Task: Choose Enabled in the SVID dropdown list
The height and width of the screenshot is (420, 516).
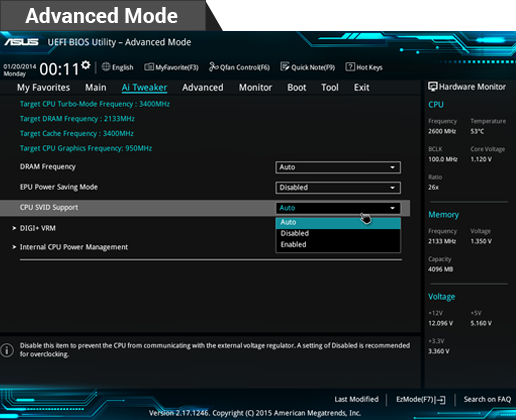Action: (338, 245)
